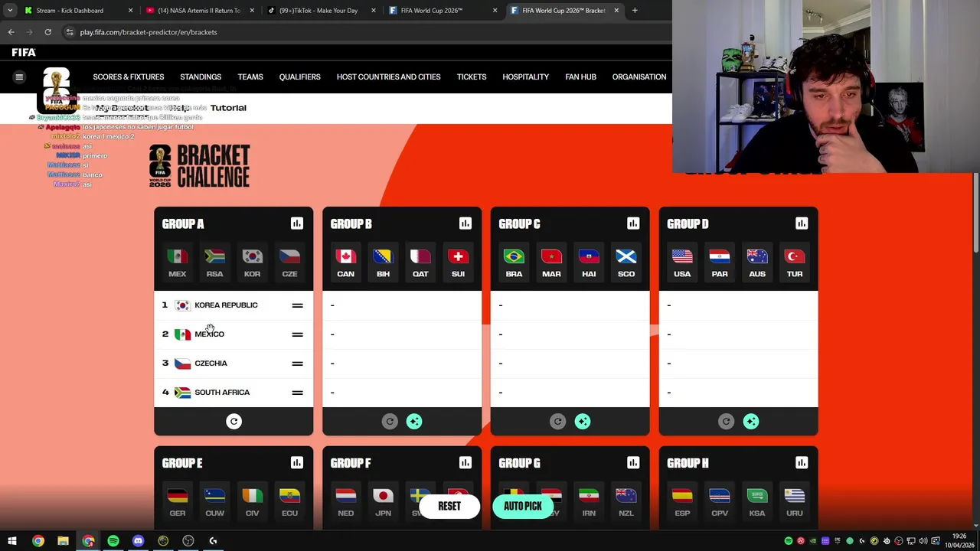Grab the Czechia row reorder handle
Viewport: 980px width, 551px height.
coord(297,364)
